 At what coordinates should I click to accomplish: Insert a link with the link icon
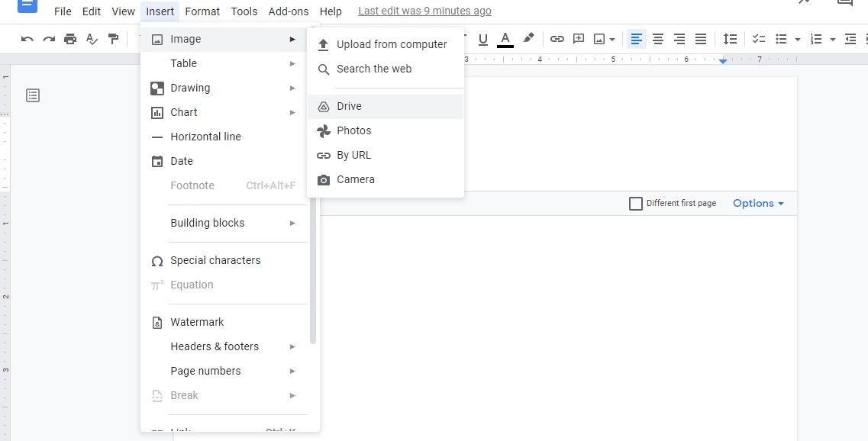[x=557, y=38]
